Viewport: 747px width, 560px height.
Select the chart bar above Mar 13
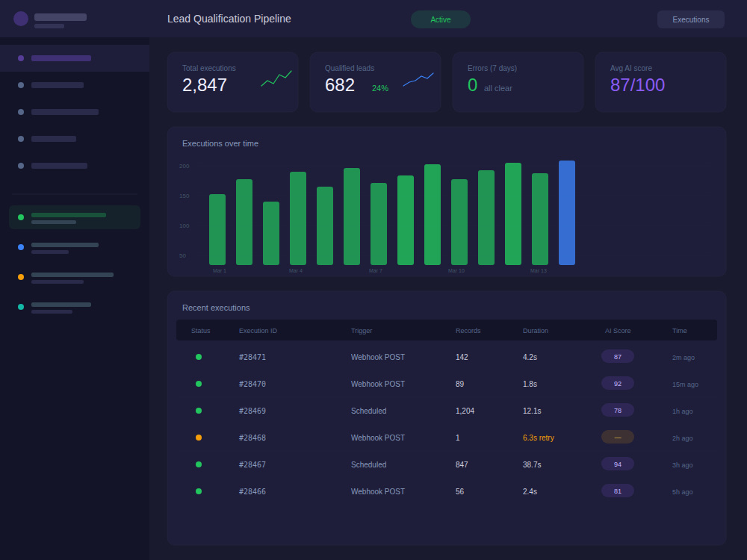pyautogui.click(x=540, y=219)
